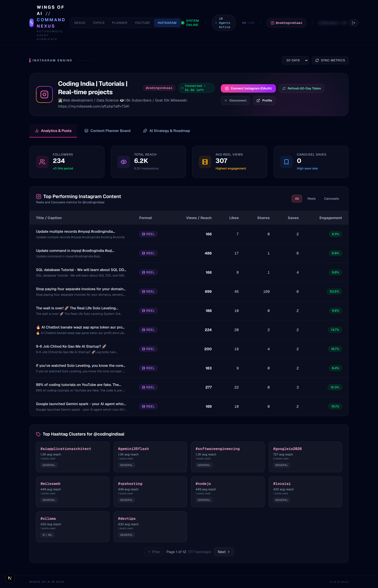The height and width of the screenshot is (588, 378).
Task: Click the Carousel Saves bookmark icon
Action: (x=286, y=162)
